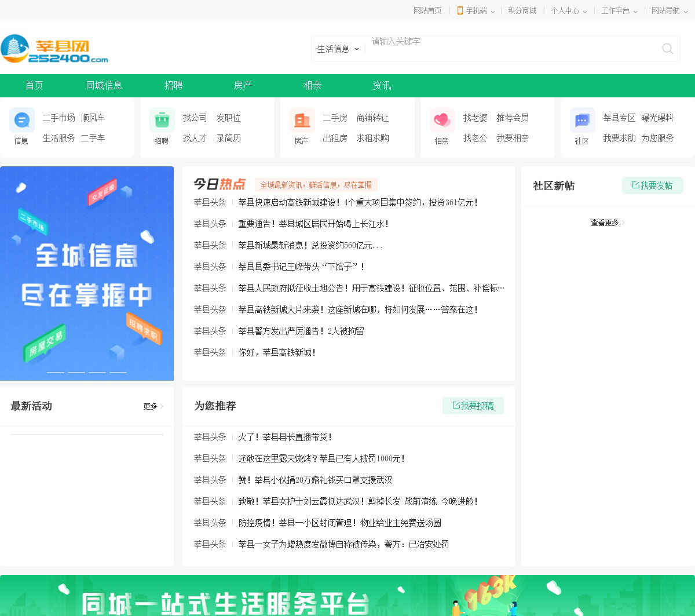Click the 莘县网 site logo
Viewport: 695px width, 616px height.
click(54, 49)
